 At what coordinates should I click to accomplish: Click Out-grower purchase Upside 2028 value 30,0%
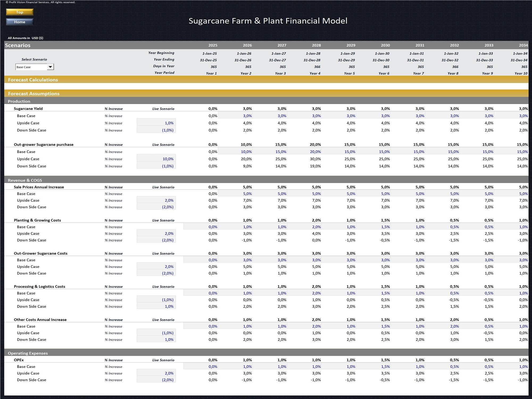[x=315, y=159]
